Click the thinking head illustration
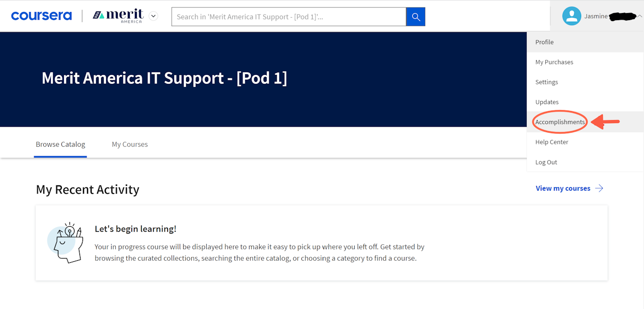This screenshot has width=644, height=309. tap(64, 243)
